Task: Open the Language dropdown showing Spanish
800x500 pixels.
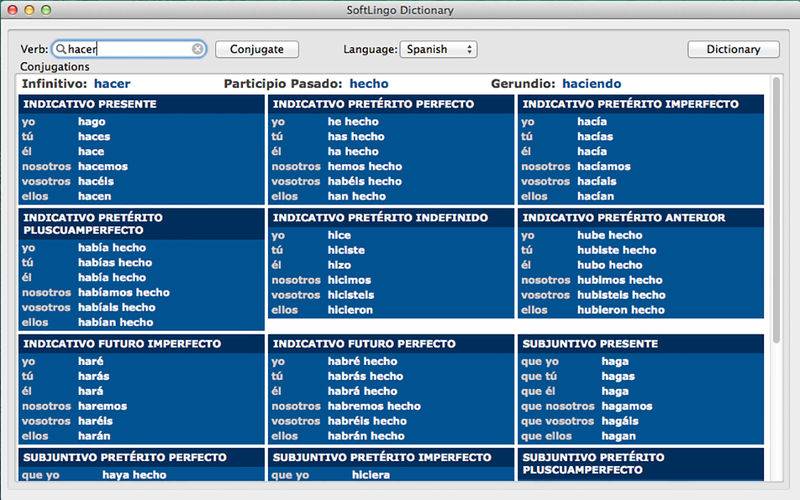Action: (438, 49)
